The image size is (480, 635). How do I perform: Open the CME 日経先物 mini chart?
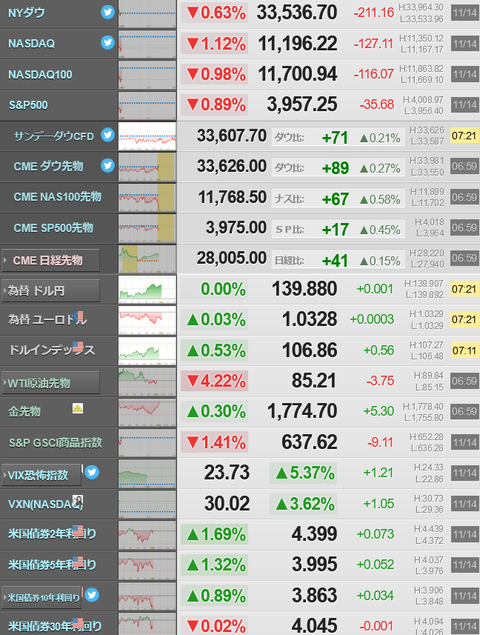[147, 259]
